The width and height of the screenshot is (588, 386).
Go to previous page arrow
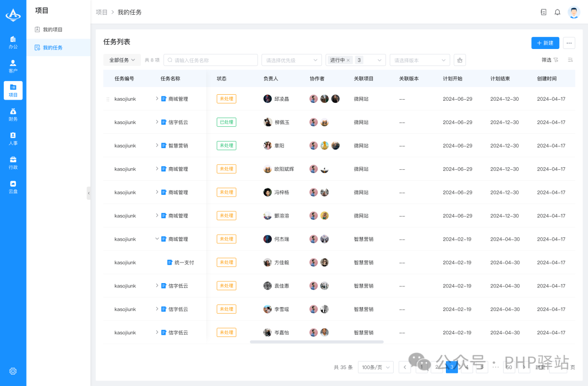coord(405,367)
